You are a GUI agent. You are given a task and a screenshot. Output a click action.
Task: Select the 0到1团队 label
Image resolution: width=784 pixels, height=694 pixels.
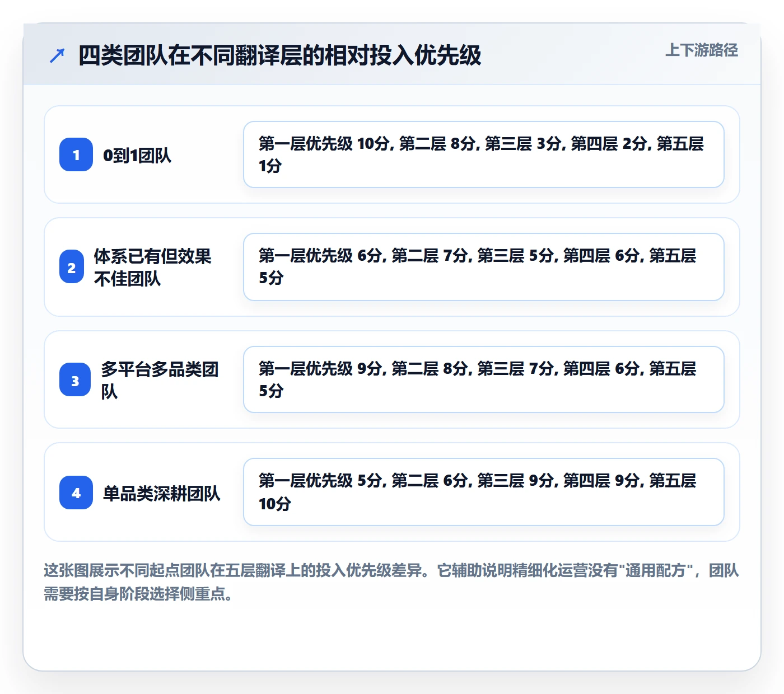coord(137,155)
